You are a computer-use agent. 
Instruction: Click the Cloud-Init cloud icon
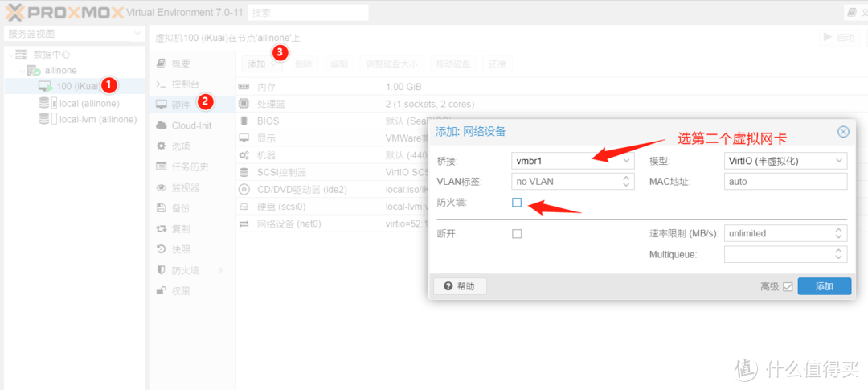click(x=161, y=125)
